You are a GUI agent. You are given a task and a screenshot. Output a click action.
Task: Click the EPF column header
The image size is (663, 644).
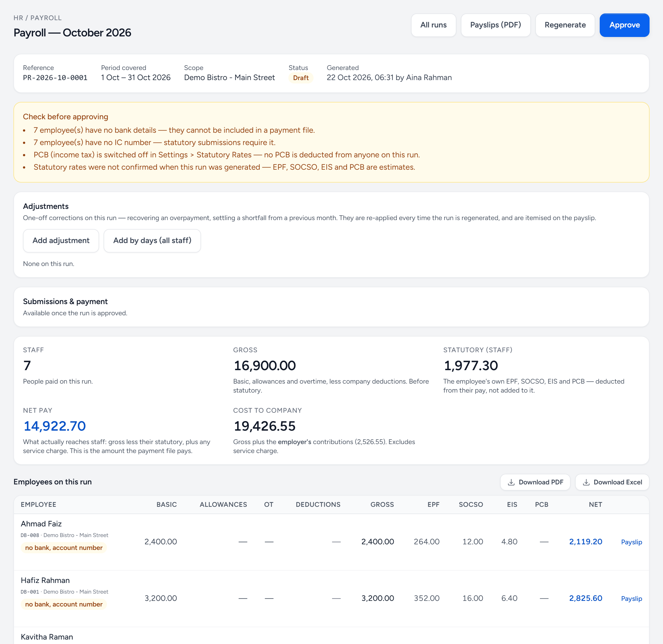tap(433, 504)
